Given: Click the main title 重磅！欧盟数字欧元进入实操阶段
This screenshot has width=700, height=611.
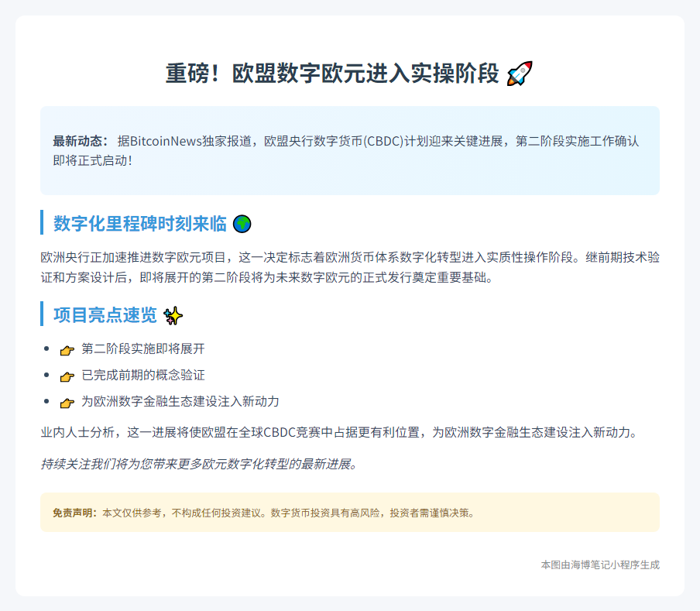Looking at the screenshot, I should coord(332,74).
